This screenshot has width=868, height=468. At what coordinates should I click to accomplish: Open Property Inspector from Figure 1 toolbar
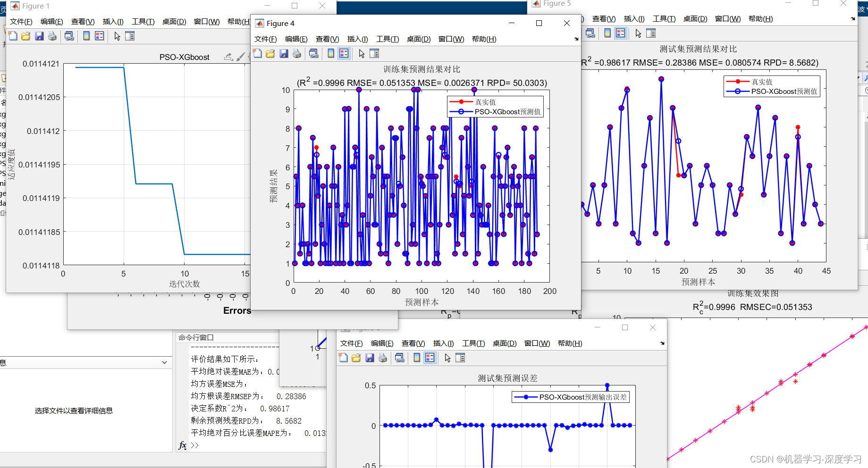pyautogui.click(x=130, y=36)
